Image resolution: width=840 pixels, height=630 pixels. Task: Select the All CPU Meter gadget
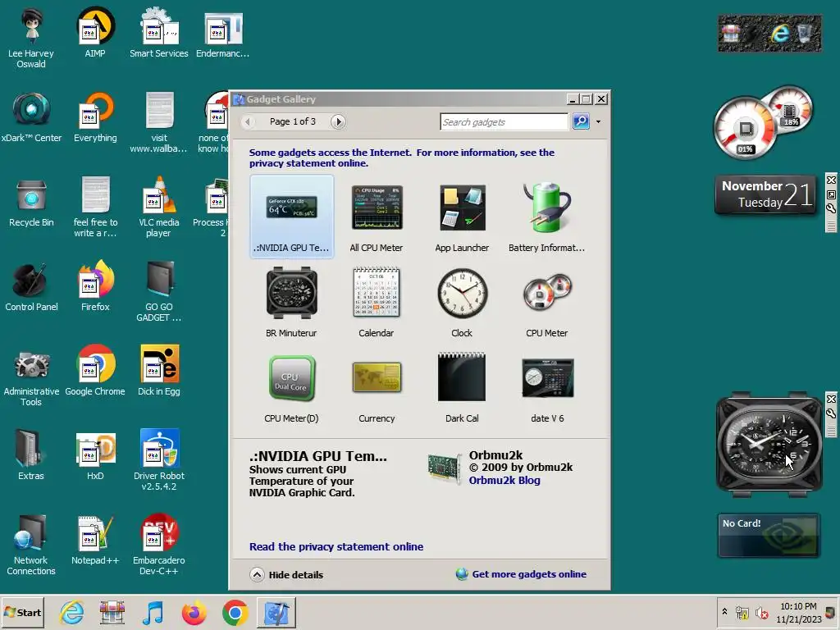click(x=377, y=217)
